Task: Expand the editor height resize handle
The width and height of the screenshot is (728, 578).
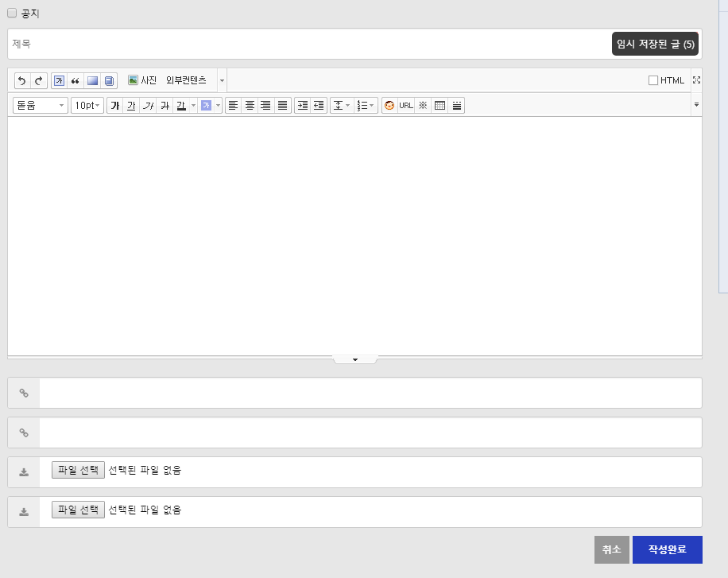Action: (355, 359)
